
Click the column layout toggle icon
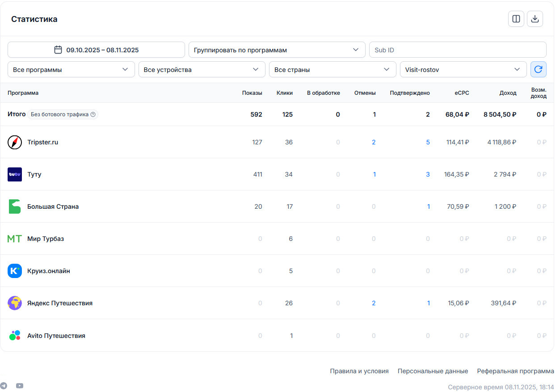(516, 19)
